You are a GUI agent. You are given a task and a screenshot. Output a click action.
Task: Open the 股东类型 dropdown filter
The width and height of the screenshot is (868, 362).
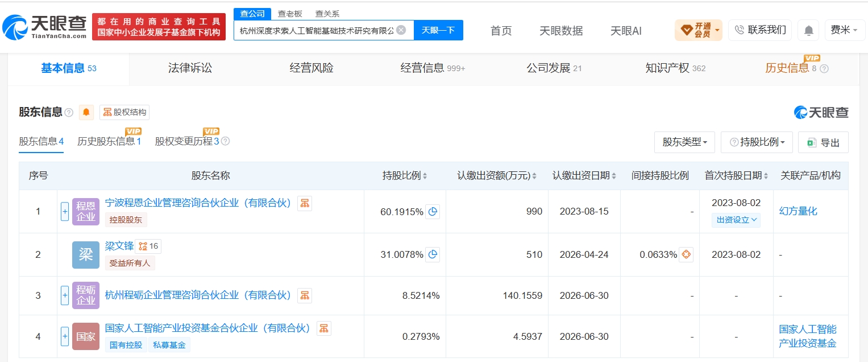[685, 142]
